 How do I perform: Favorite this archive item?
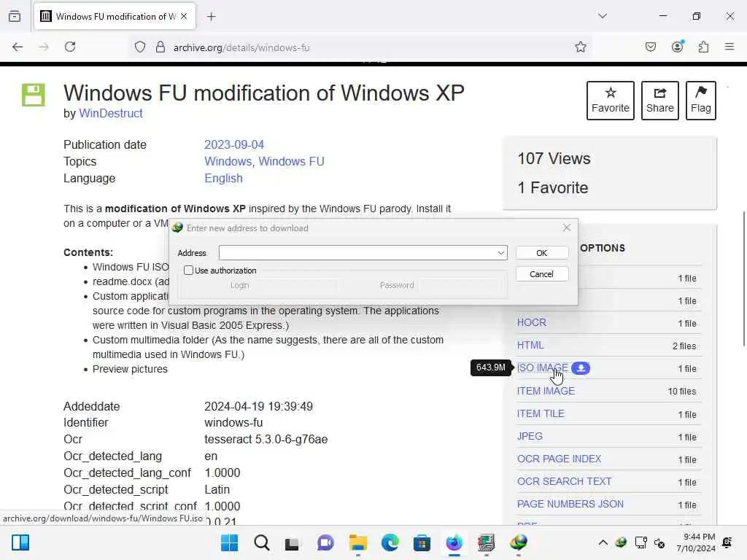click(x=611, y=101)
